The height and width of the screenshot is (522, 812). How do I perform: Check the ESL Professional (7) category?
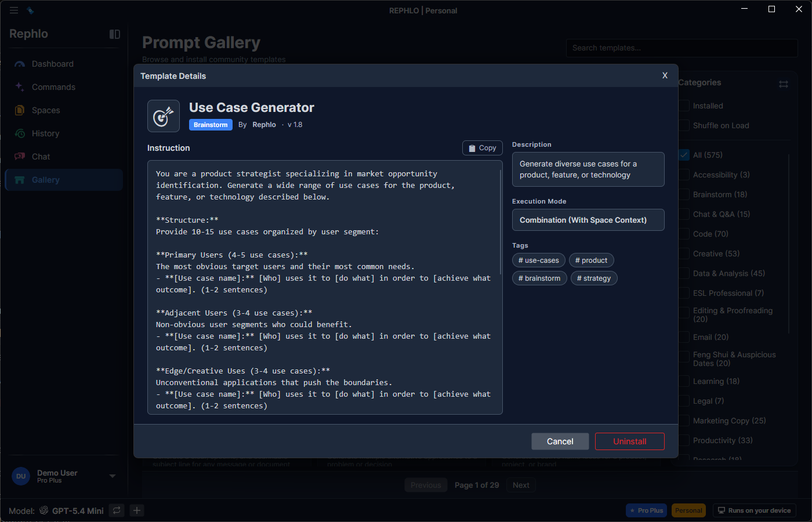click(x=684, y=293)
